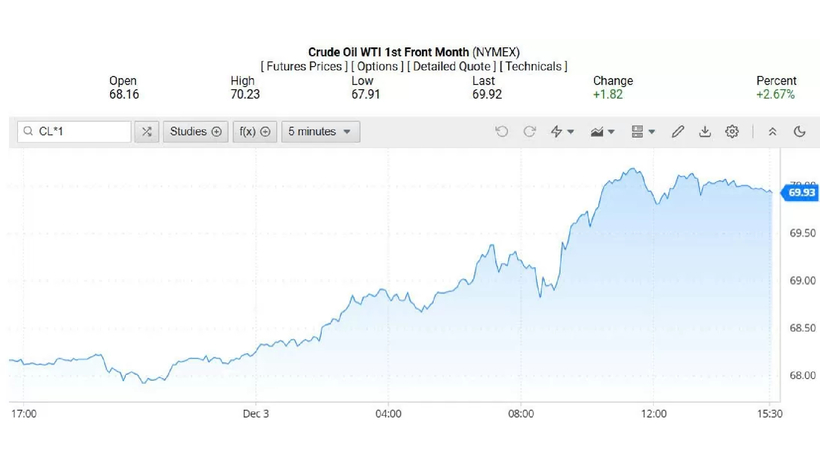Click the f(x) expressions button
This screenshot has width=820, height=461.
(x=254, y=131)
